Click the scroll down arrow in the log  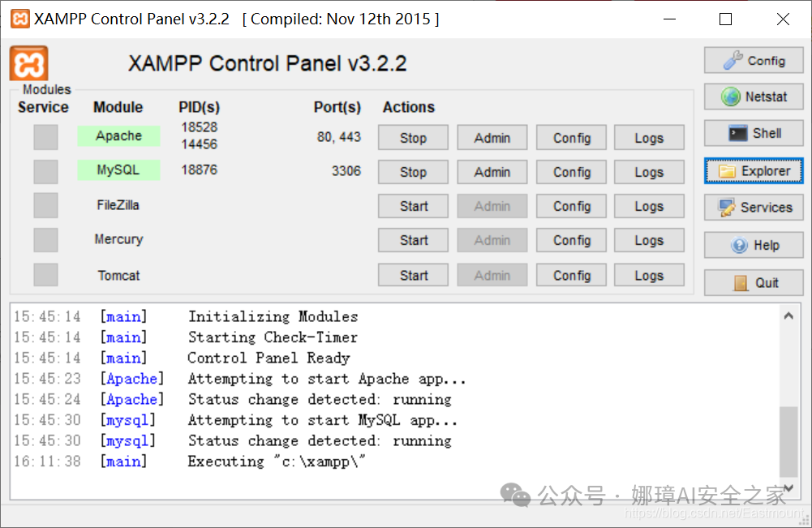click(x=788, y=487)
